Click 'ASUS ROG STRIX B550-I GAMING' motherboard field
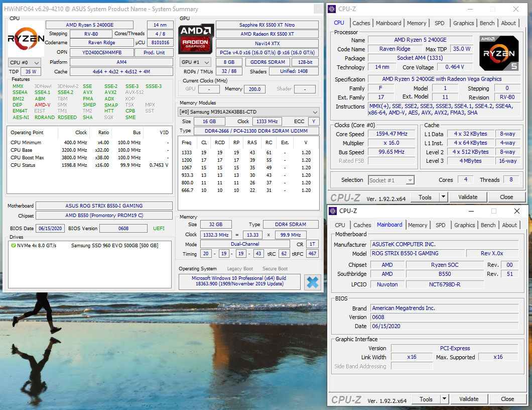 coord(104,206)
